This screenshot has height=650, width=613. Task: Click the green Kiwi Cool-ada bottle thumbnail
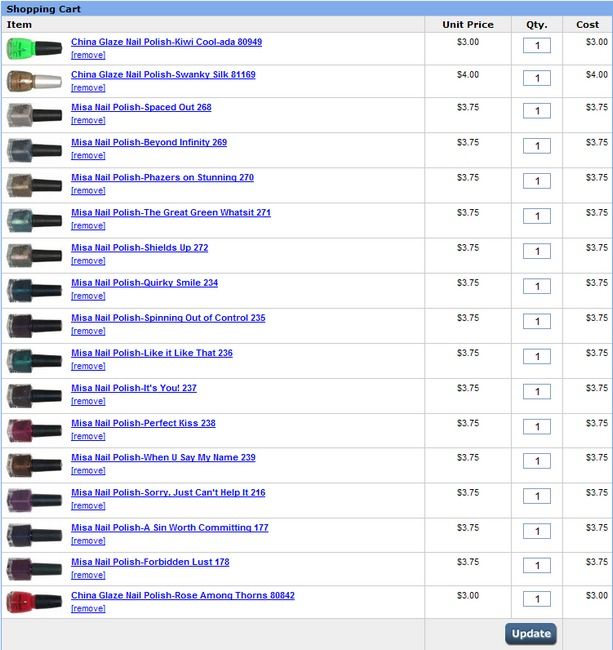34,49
